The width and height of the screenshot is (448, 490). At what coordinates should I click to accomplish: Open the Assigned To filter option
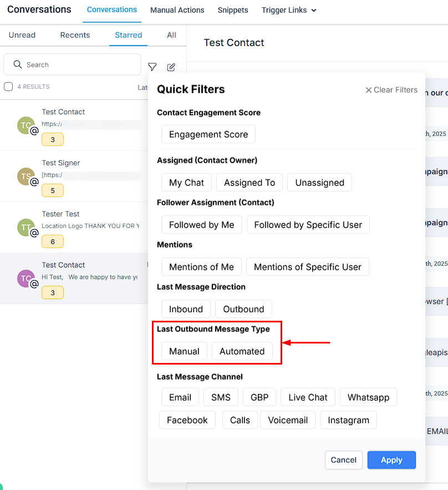point(250,183)
